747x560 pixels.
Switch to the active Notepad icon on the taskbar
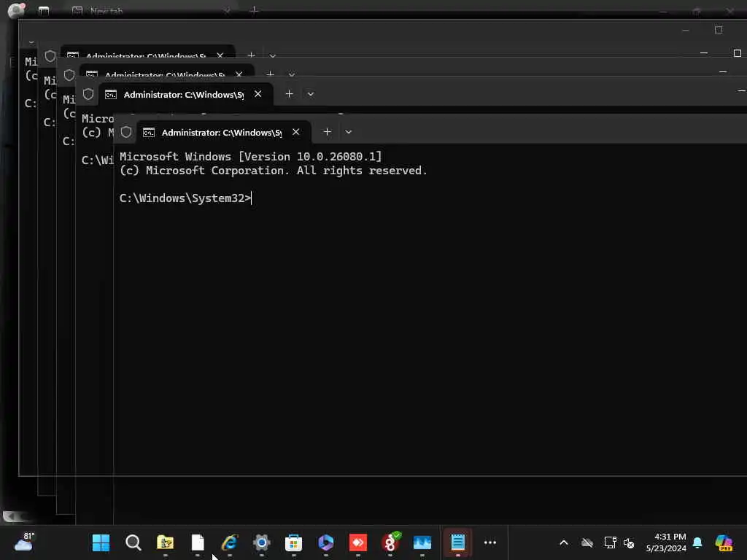coord(458,542)
